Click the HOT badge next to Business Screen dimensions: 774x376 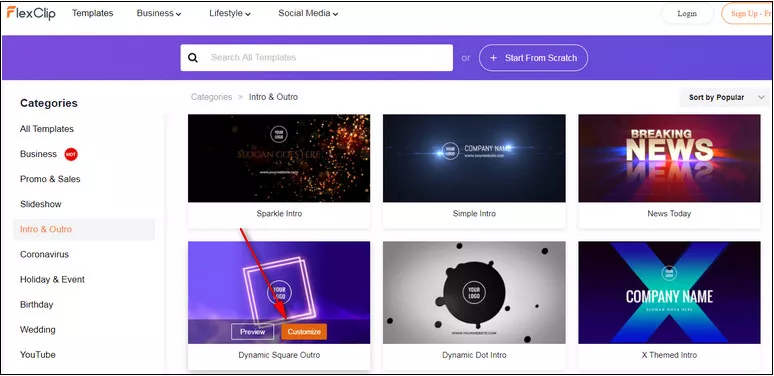pyautogui.click(x=71, y=154)
